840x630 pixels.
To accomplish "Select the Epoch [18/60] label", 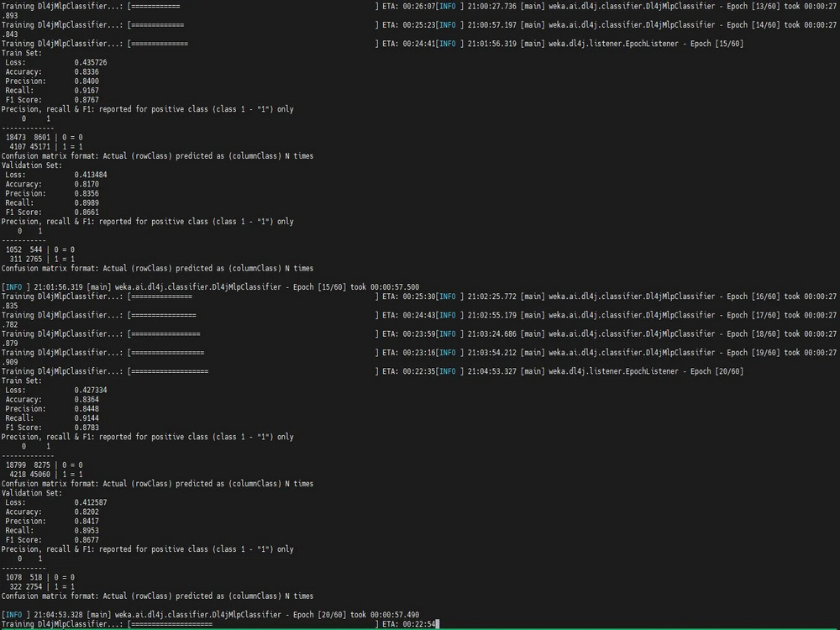I will point(753,333).
